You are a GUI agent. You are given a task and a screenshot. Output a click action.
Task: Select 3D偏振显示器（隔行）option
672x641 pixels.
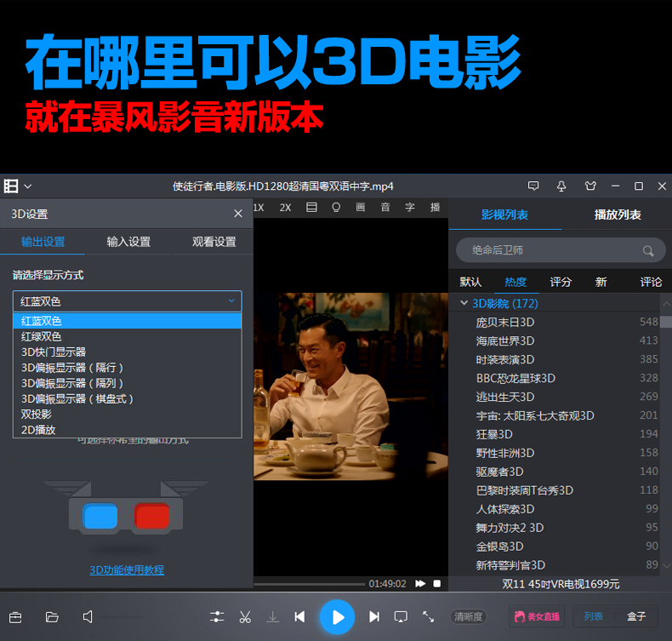coord(128,368)
